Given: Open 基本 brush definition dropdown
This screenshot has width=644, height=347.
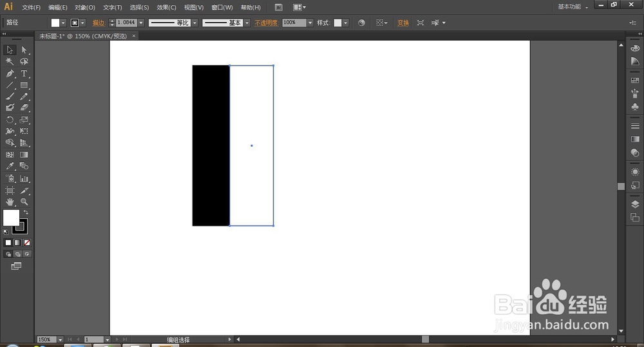Looking at the screenshot, I should click(247, 23).
